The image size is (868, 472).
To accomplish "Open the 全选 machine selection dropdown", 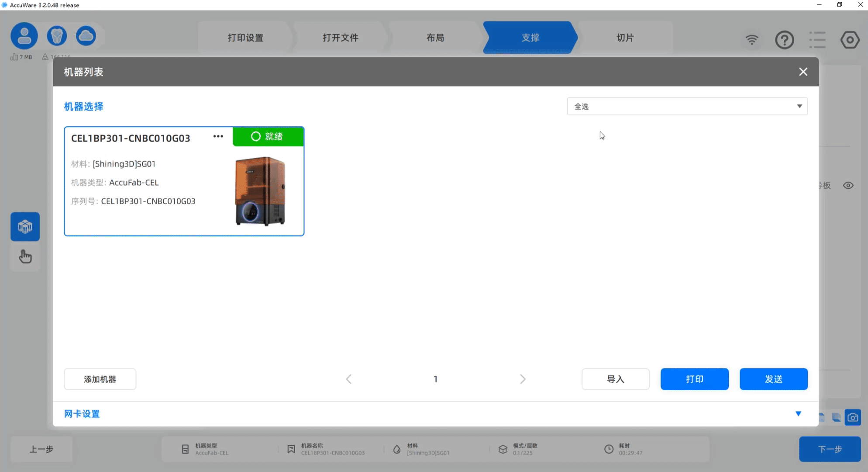I will click(x=687, y=106).
